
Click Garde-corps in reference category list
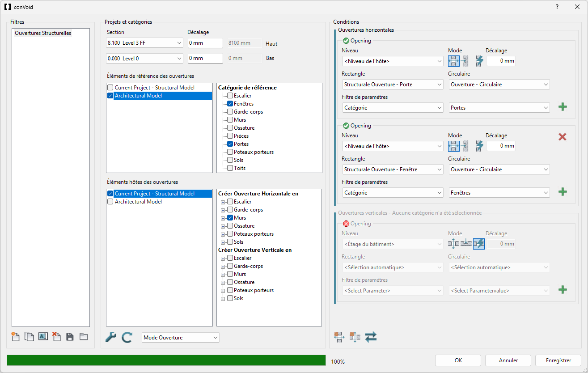[248, 112]
